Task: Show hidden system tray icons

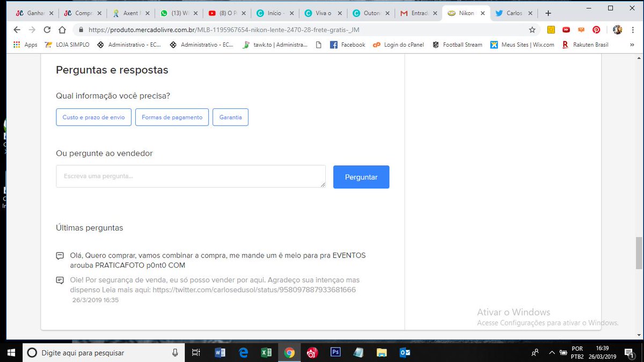Action: (x=552, y=352)
